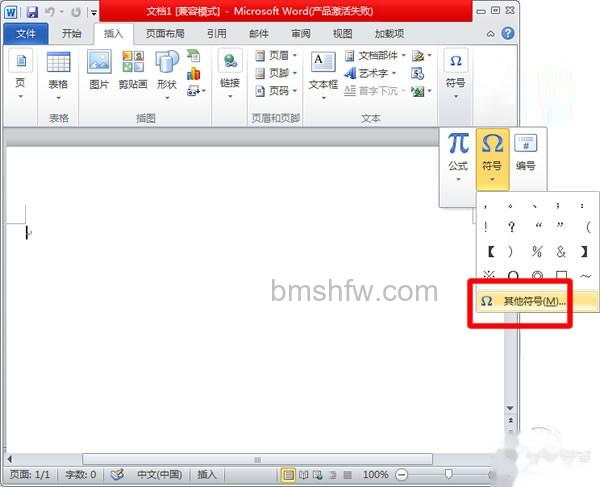Image resolution: width=600 pixels, height=487 pixels.
Task: Insert the closing double quote symbol
Action: pyautogui.click(x=560, y=226)
